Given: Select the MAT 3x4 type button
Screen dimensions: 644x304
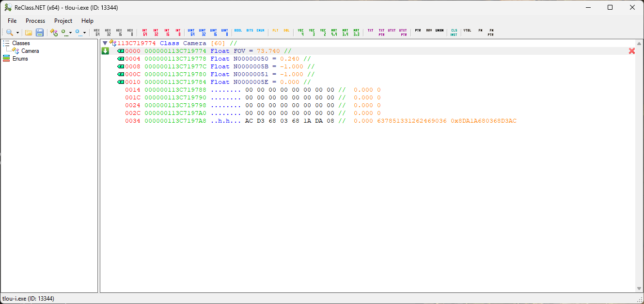Looking at the screenshot, I should pos(345,32).
